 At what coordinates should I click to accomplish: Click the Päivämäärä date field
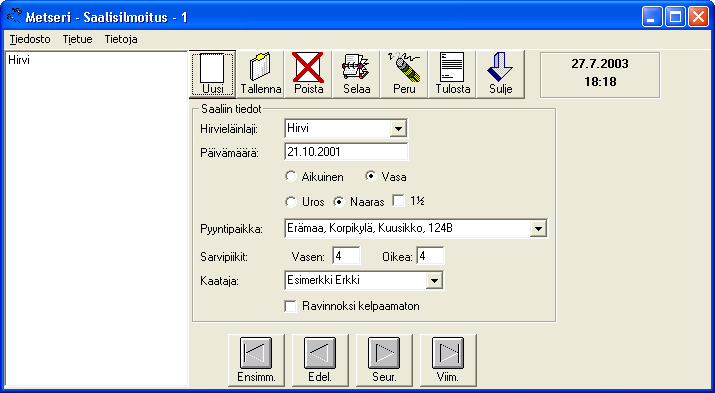[346, 152]
